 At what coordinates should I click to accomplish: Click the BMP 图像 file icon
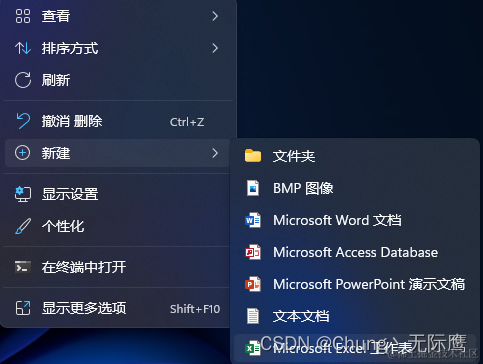coord(253,188)
